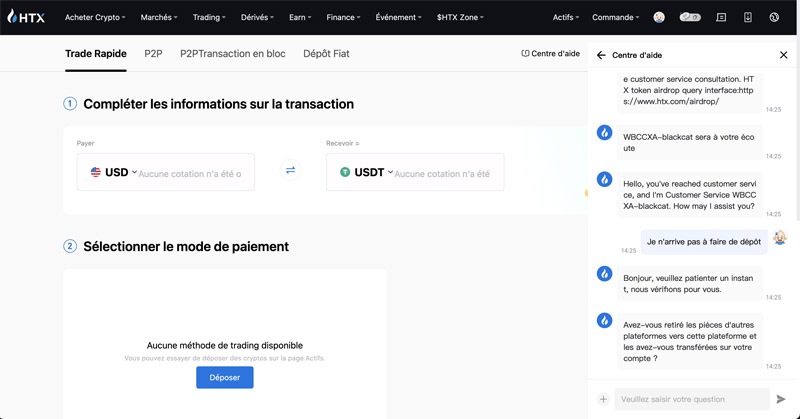Click the 'Centre d'aide' panel title
Screen dimensions: 800x419
(637, 55)
